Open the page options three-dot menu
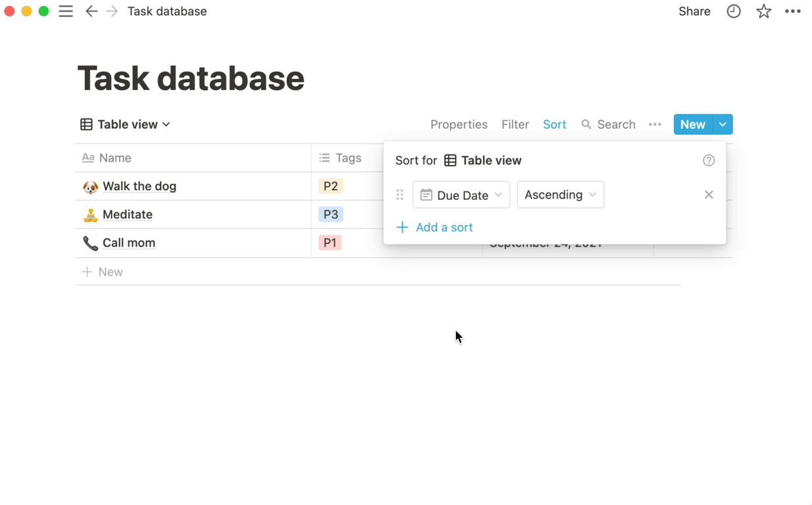 pos(793,11)
